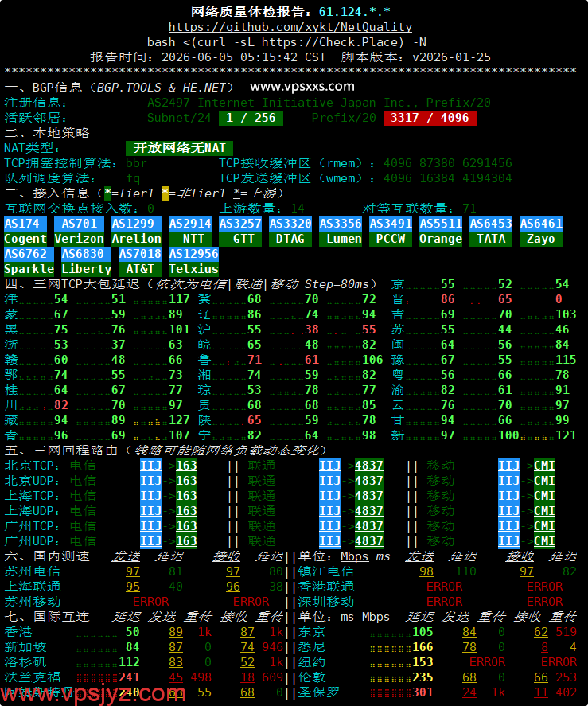Select the AS6461 badge
588x706 pixels.
coord(541,224)
